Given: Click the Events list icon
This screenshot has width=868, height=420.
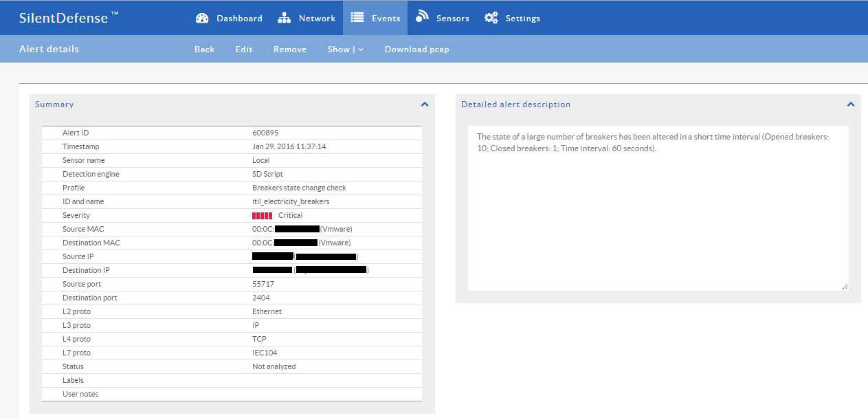Looking at the screenshot, I should click(357, 18).
